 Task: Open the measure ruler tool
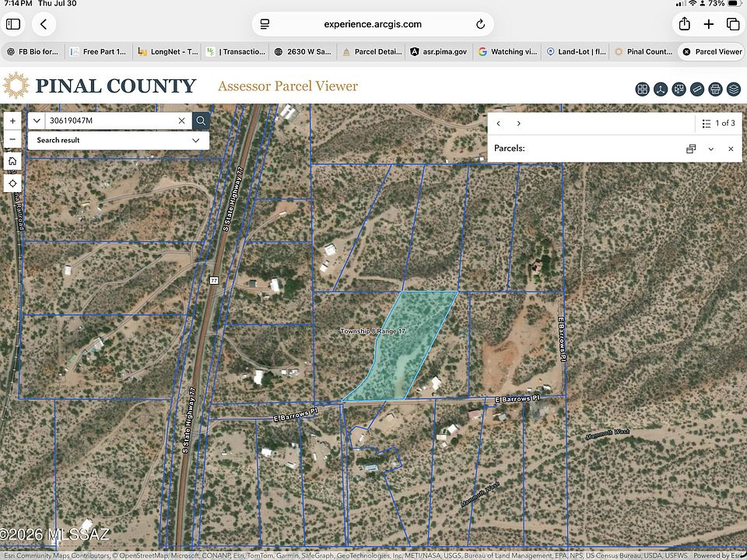coord(697,89)
